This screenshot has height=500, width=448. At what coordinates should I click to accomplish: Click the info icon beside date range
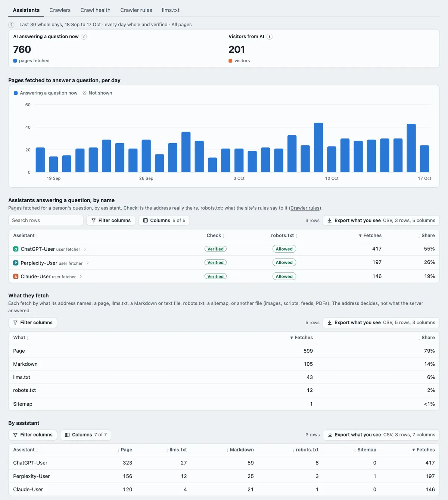[12, 25]
